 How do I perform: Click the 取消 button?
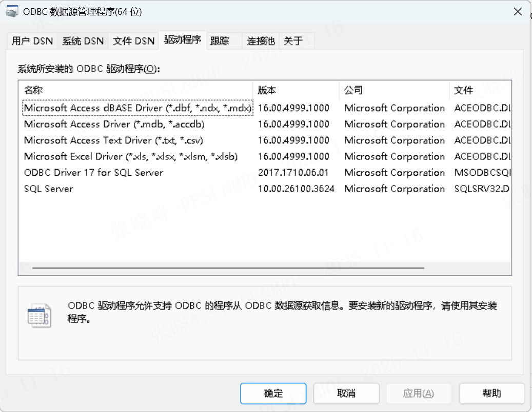346,394
